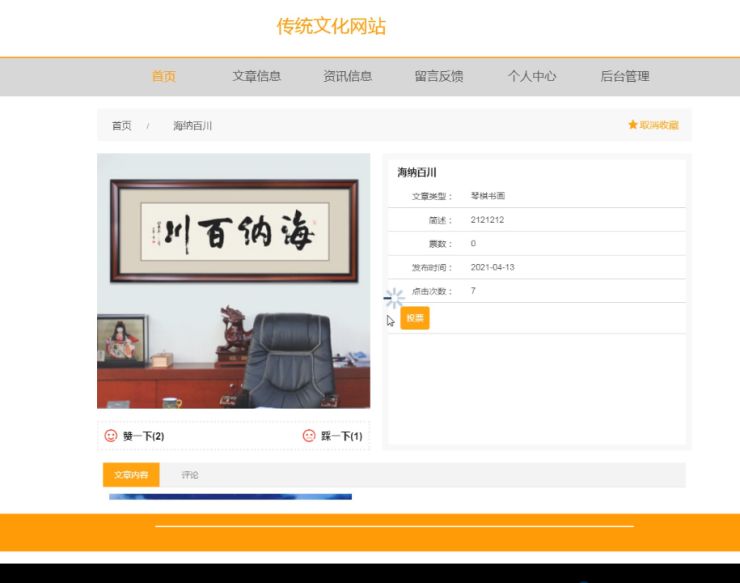Click the 赞一下(2) like text
The width and height of the screenshot is (740, 583).
pos(143,436)
